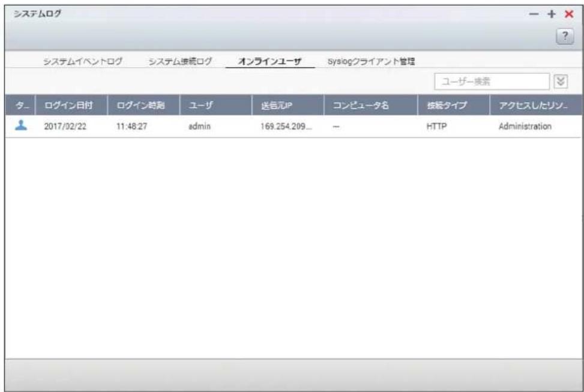Click the Administration resource cell
The height and width of the screenshot is (392, 584).
tap(525, 126)
